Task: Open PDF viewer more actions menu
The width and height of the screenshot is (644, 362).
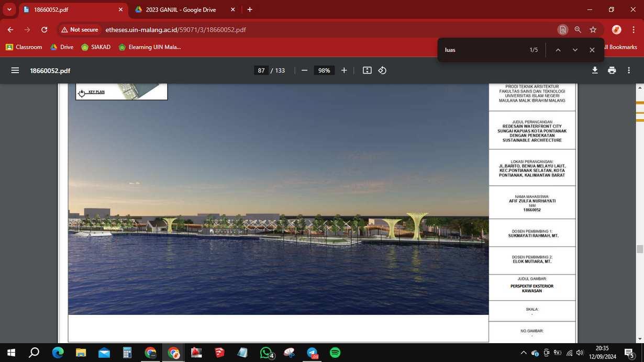Action: click(x=629, y=71)
